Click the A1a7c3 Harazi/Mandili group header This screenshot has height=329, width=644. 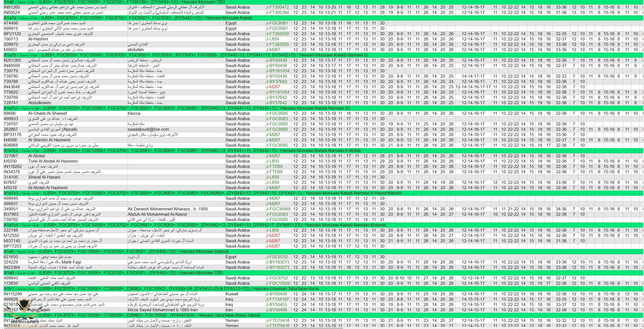pos(323,193)
